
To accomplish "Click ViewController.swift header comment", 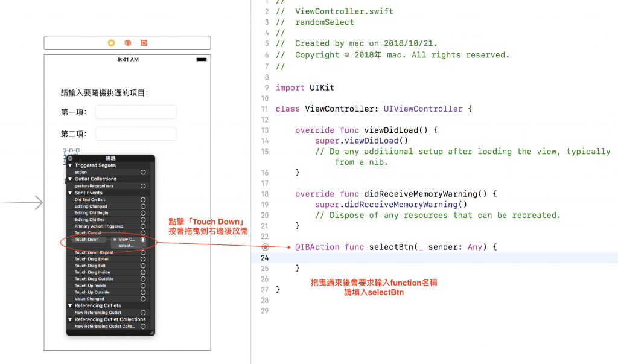I will pyautogui.click(x=334, y=11).
